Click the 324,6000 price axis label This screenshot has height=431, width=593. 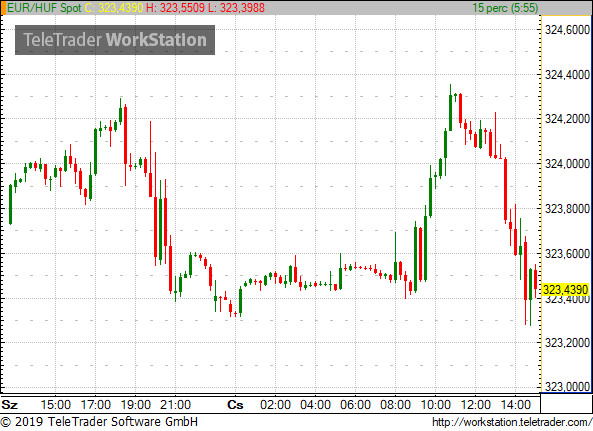tap(567, 29)
